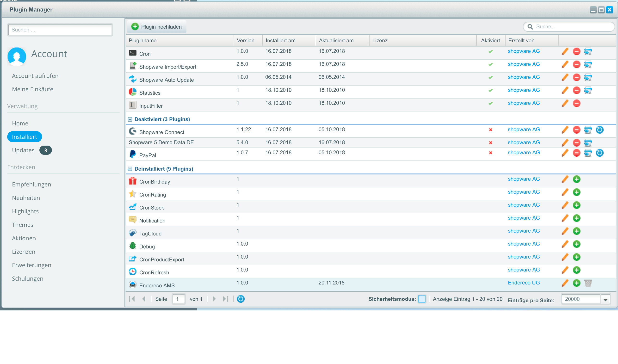Click the reinstall icon for PayPal

point(588,153)
